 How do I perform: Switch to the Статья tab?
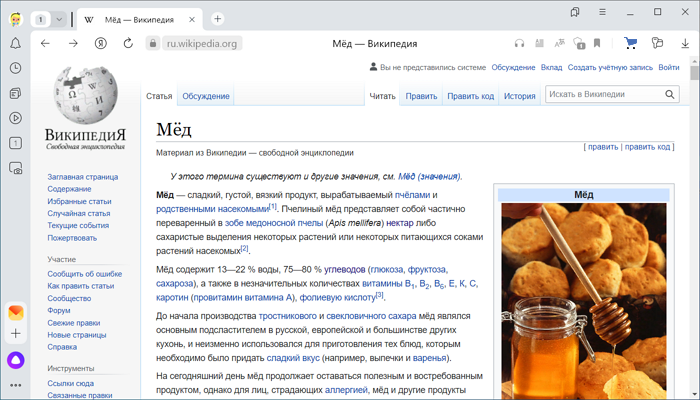(x=159, y=96)
